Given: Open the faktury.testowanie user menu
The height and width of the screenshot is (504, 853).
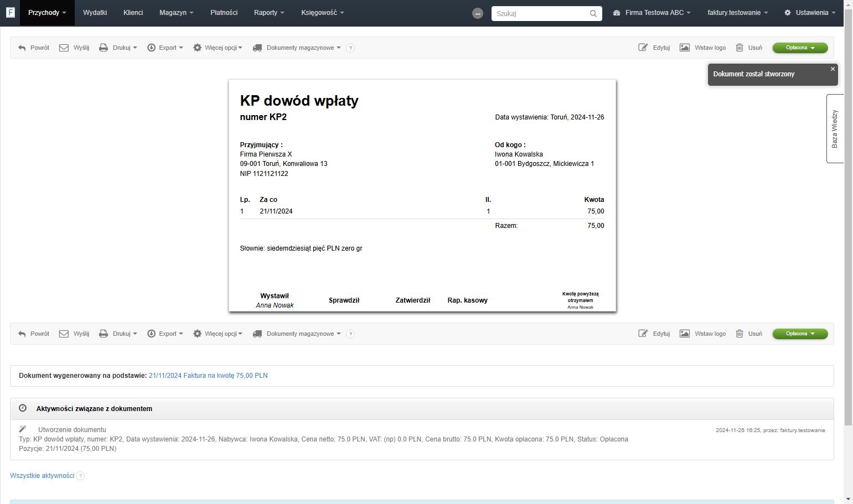Looking at the screenshot, I should (737, 13).
